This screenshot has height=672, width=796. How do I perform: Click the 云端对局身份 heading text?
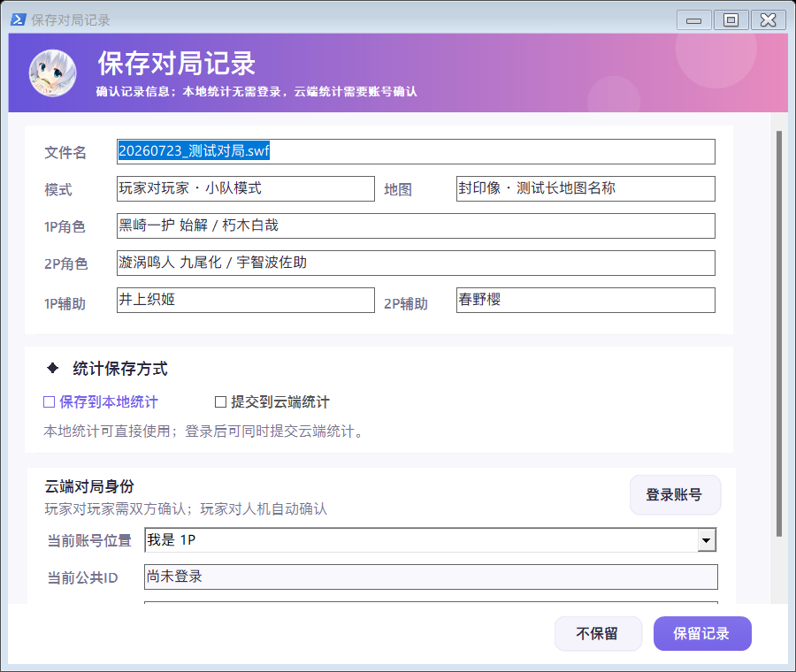coord(89,486)
